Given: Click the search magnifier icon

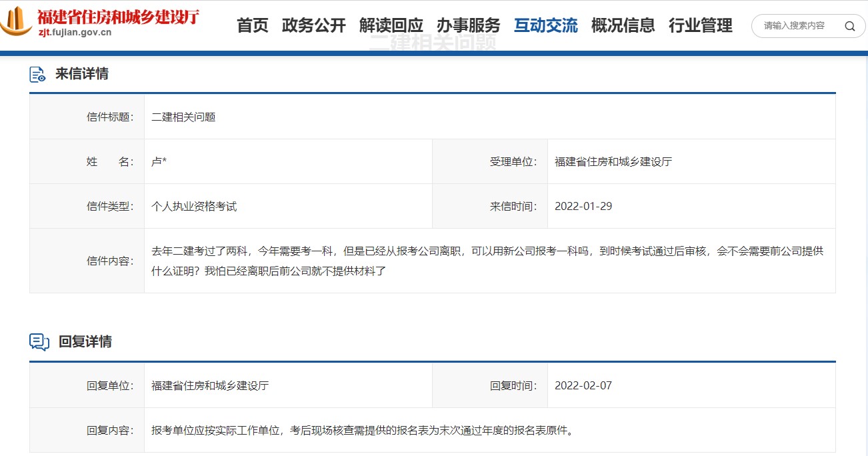Looking at the screenshot, I should click(x=849, y=26).
